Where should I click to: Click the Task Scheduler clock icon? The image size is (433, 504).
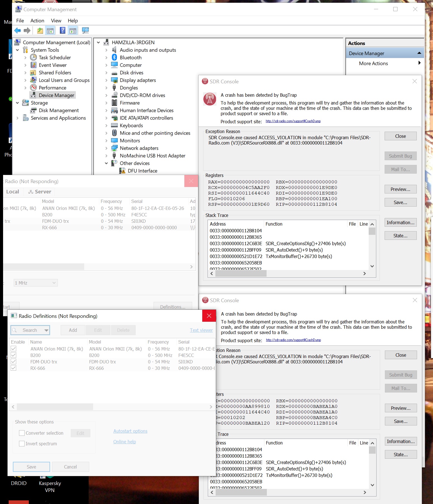tap(33, 58)
